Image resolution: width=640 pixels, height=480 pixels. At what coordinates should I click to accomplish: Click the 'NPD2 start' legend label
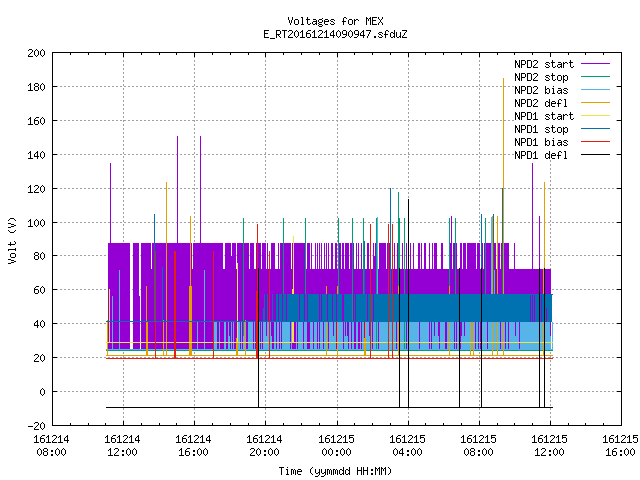(x=544, y=64)
